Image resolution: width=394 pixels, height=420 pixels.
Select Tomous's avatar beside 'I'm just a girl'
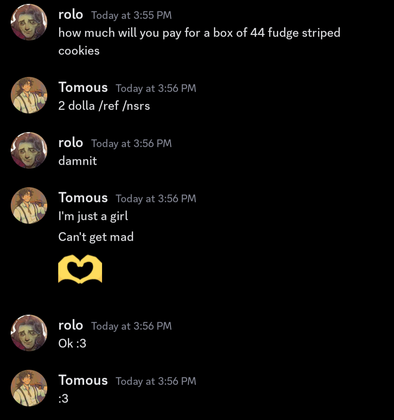(29, 205)
